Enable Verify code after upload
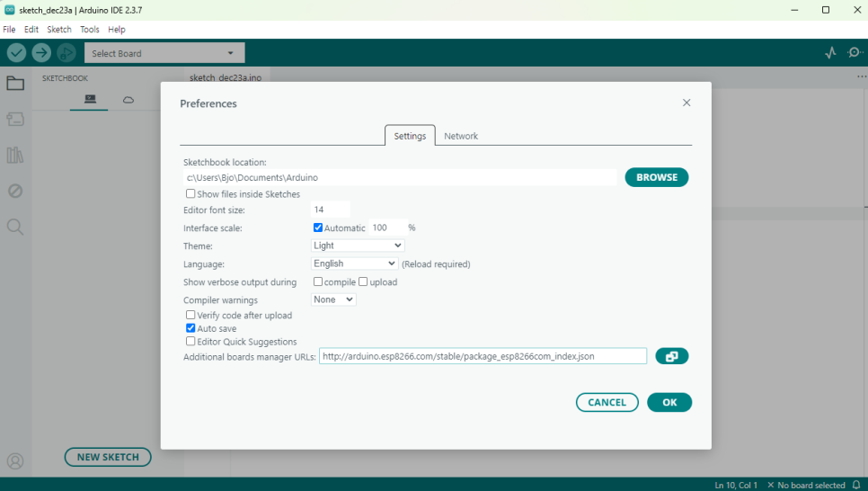This screenshot has height=491, width=868. click(190, 315)
